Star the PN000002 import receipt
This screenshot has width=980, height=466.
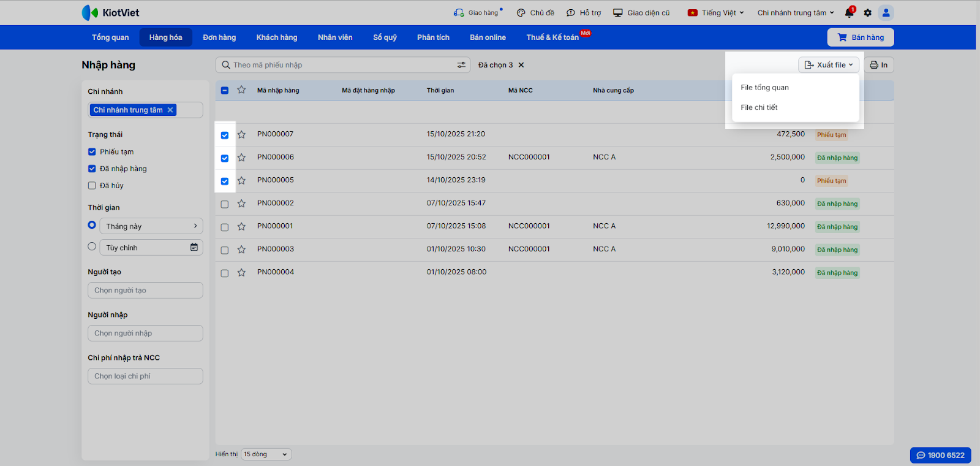point(241,204)
